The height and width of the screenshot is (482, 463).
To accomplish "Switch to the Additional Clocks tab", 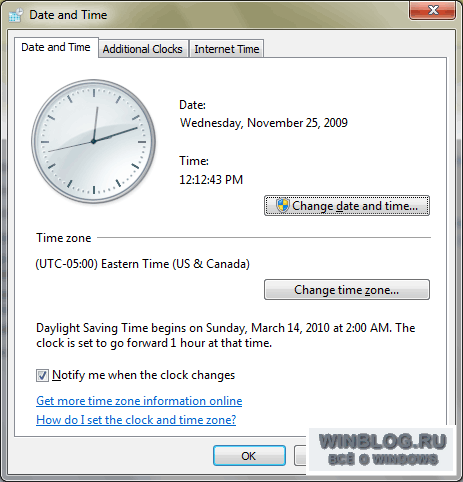I will click(143, 49).
